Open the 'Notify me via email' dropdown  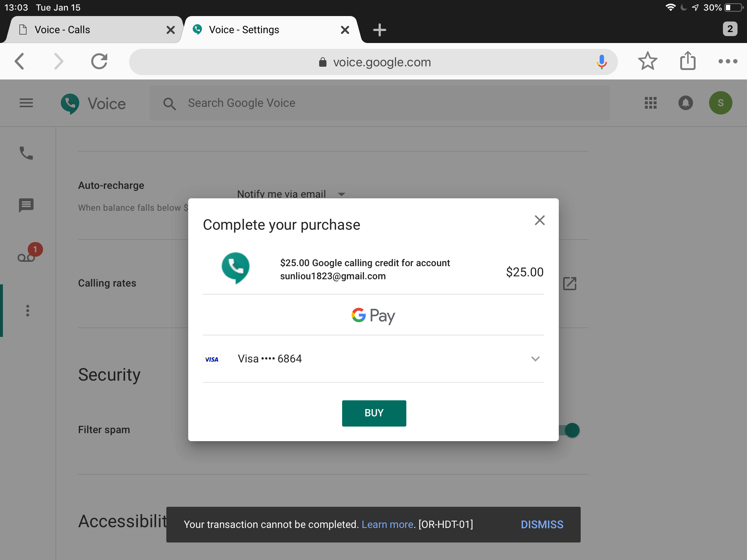(x=291, y=194)
